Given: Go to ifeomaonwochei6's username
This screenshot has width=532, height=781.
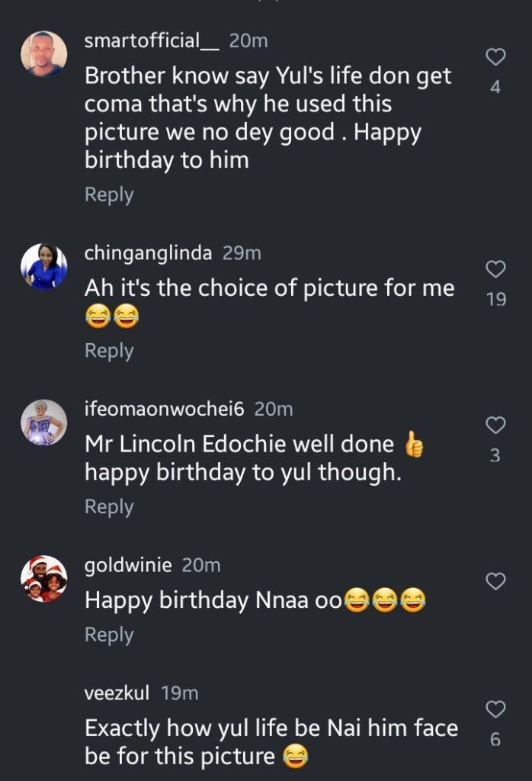Looking at the screenshot, I should coord(164,409).
